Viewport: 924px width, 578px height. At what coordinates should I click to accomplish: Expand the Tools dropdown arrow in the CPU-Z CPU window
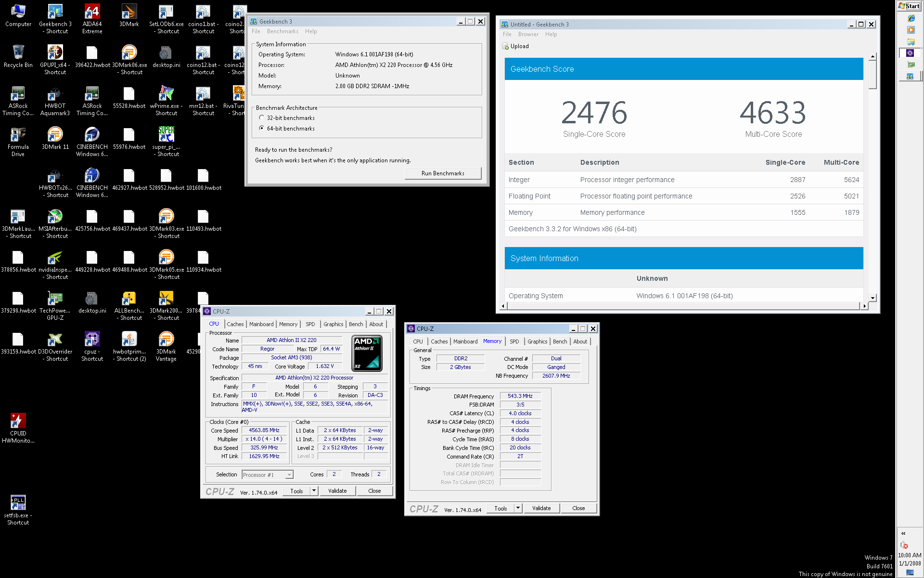(314, 491)
